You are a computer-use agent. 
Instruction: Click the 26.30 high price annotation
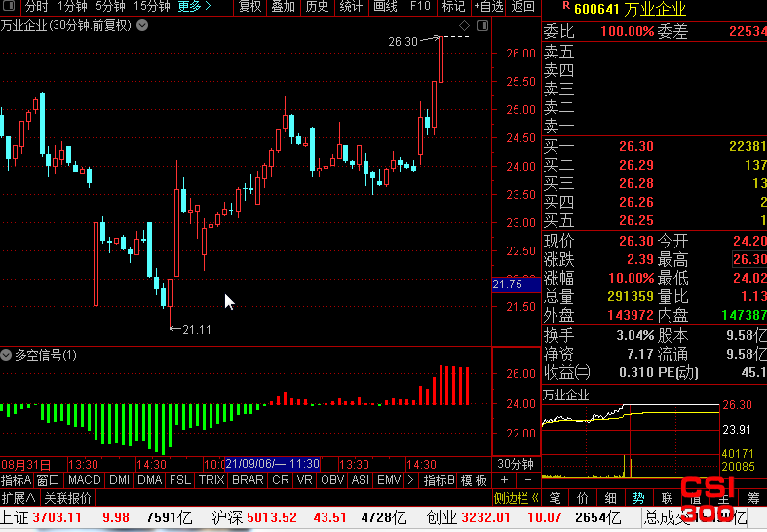(403, 42)
